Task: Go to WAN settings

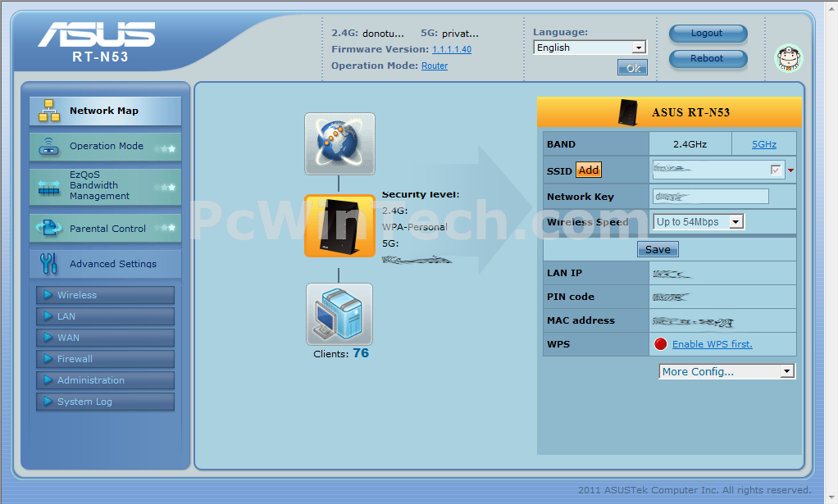Action: coord(105,338)
